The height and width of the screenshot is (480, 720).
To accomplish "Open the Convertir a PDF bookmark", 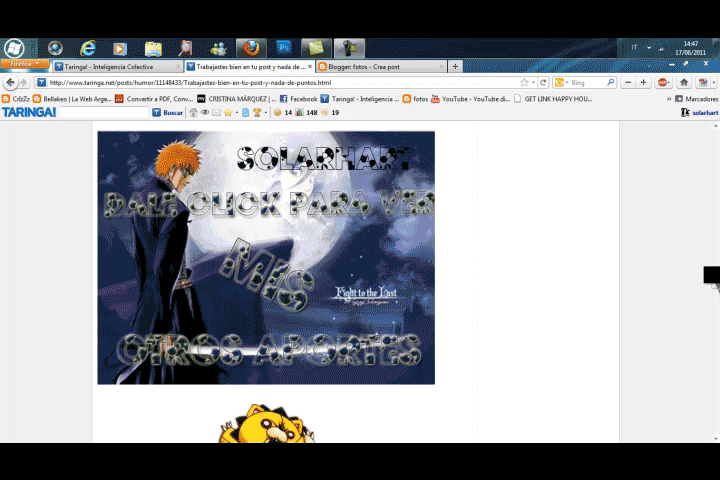I will click(154, 99).
